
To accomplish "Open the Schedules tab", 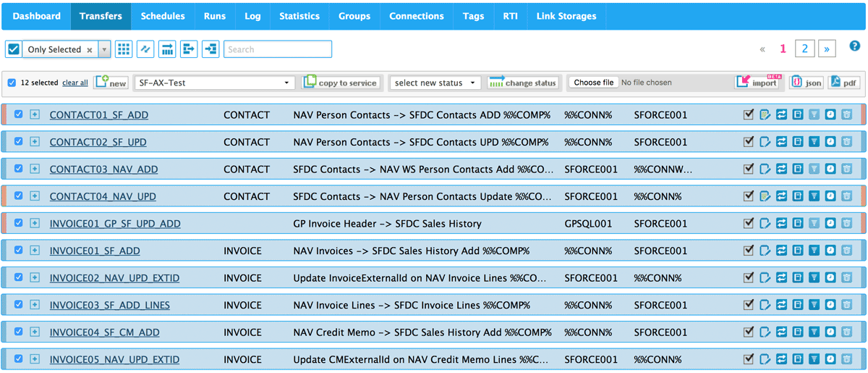I will tap(163, 16).
